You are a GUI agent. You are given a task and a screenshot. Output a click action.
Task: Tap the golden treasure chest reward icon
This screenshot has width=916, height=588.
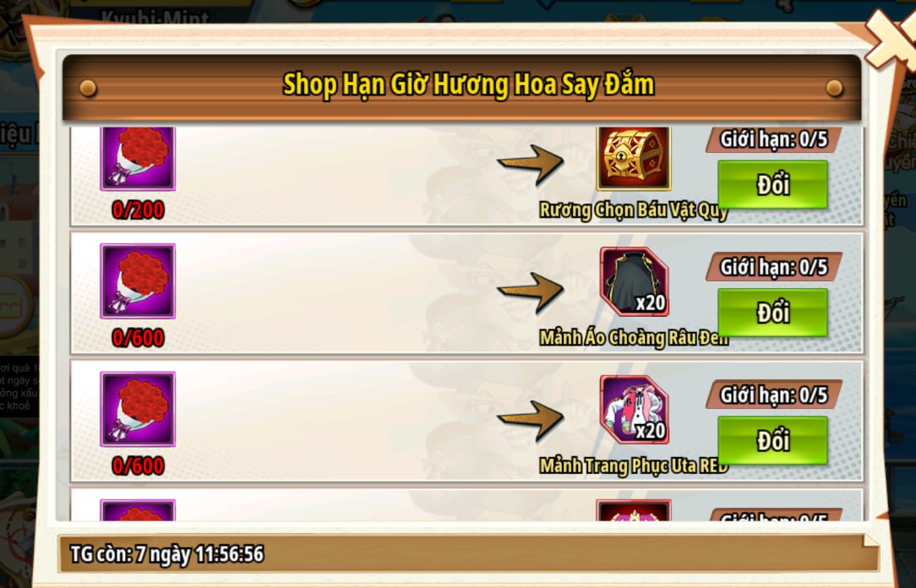point(634,158)
